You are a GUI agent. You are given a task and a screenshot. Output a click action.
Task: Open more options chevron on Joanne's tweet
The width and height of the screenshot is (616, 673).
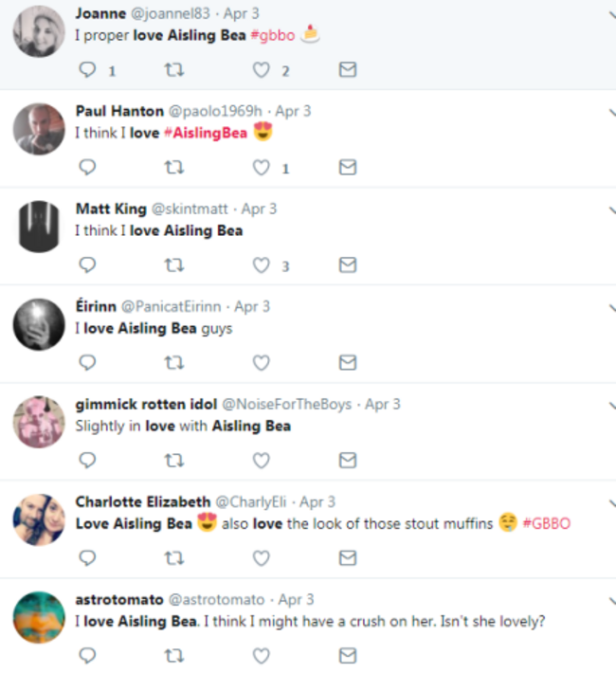coord(612,15)
